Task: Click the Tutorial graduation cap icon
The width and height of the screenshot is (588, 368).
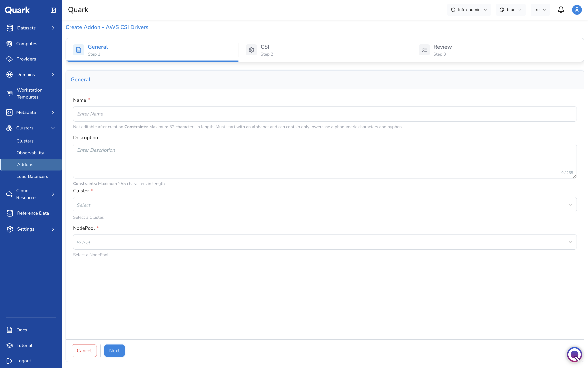Action: click(9, 345)
